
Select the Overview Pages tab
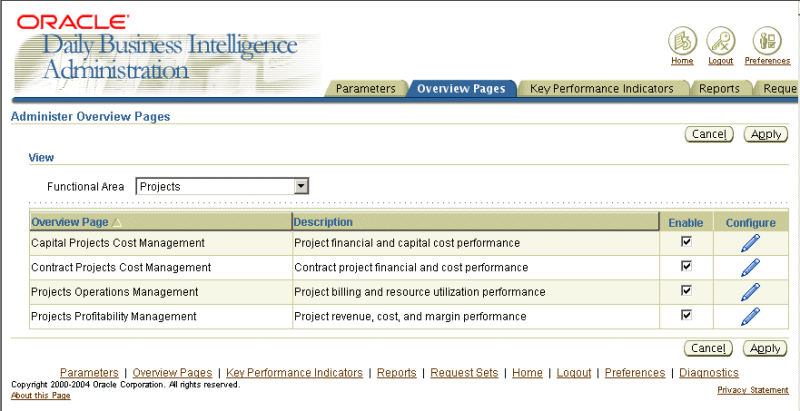pos(461,89)
